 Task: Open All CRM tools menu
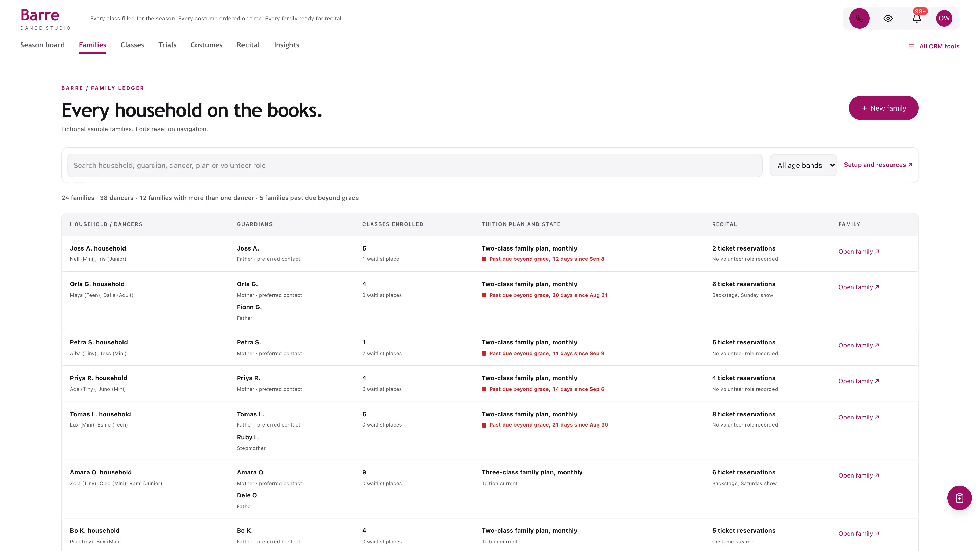[934, 46]
